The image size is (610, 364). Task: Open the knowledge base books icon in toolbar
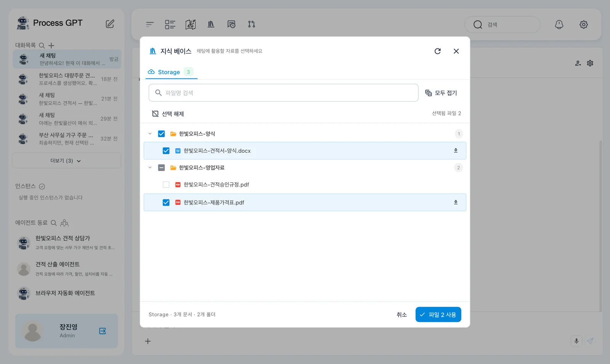211,24
